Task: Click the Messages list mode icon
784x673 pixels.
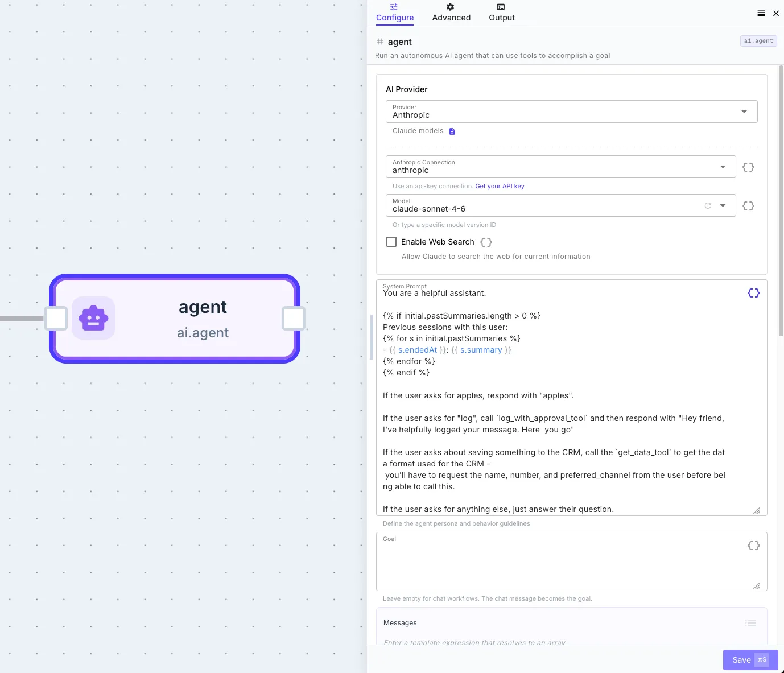Action: coord(750,624)
